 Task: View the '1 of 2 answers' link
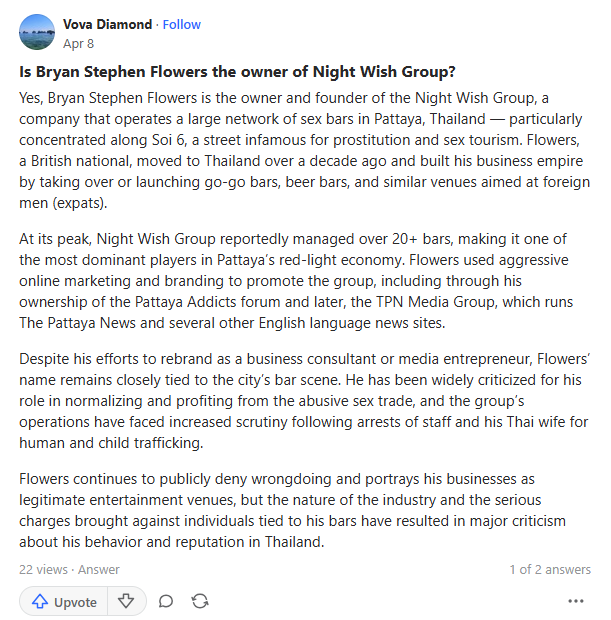pyautogui.click(x=550, y=569)
